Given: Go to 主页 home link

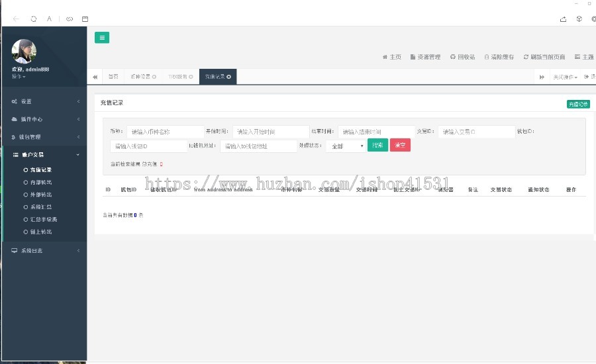Looking at the screenshot, I should coord(391,57).
